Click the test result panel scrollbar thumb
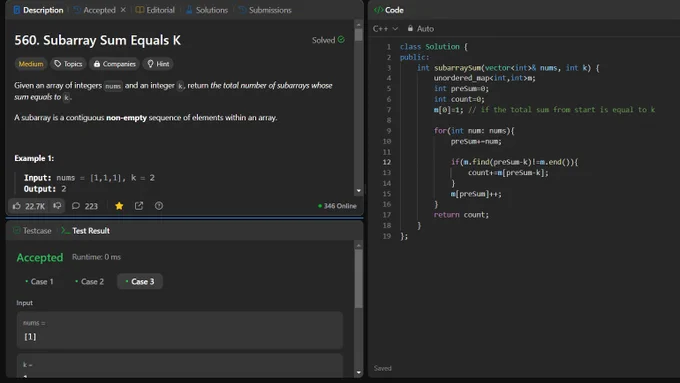This screenshot has height=383, width=680. 359,278
